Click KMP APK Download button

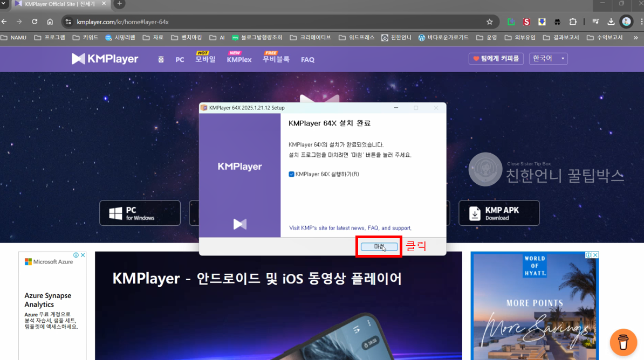(499, 213)
